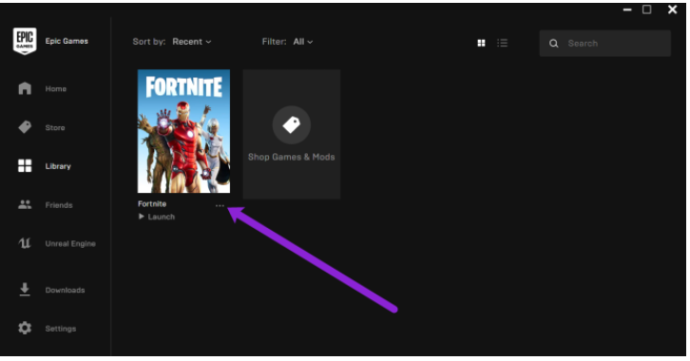
Task: Open the Downloads label in sidebar
Action: 65,290
